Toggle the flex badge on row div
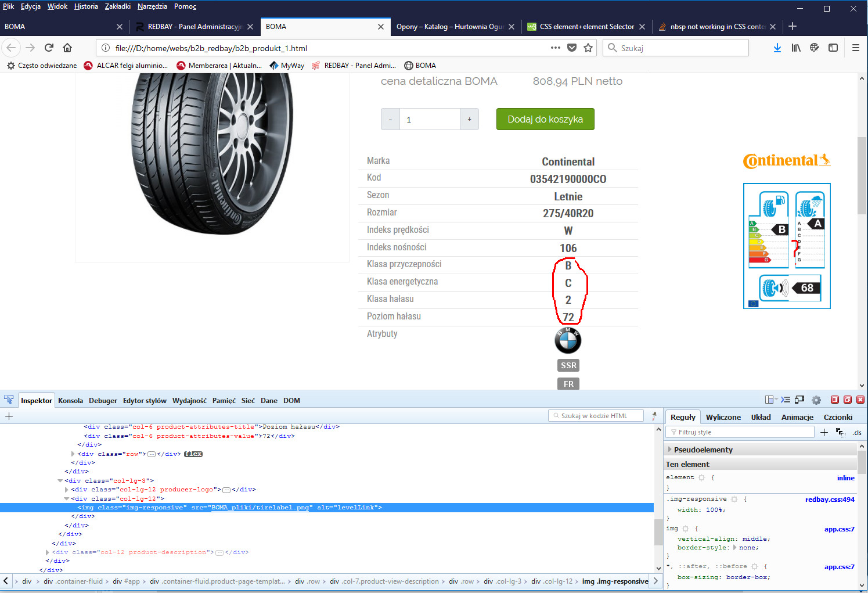The width and height of the screenshot is (868, 593). [x=193, y=454]
